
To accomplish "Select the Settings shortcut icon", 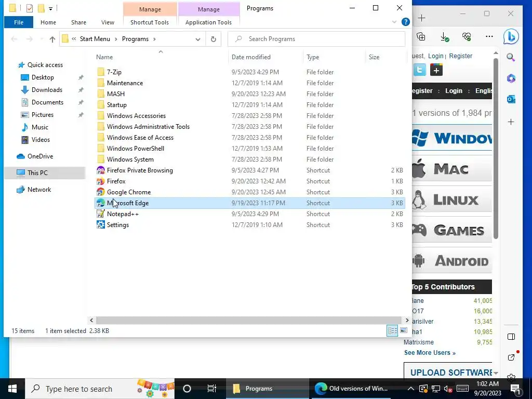I will click(x=100, y=224).
